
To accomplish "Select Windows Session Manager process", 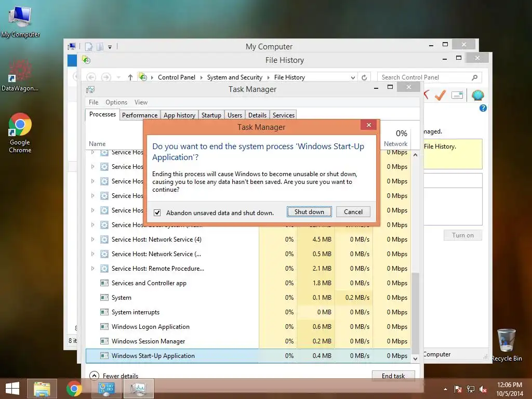I will 248,341.
